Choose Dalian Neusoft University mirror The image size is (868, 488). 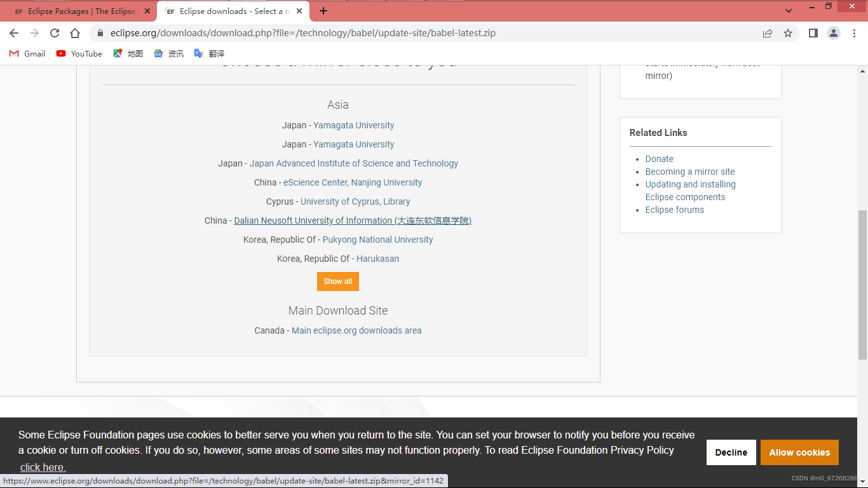353,220
